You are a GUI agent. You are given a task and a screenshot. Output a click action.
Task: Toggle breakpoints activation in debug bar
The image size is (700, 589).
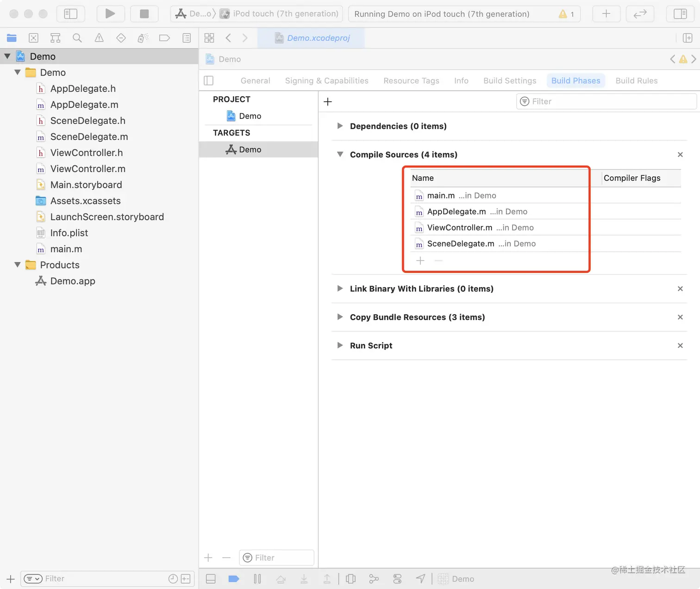click(234, 579)
